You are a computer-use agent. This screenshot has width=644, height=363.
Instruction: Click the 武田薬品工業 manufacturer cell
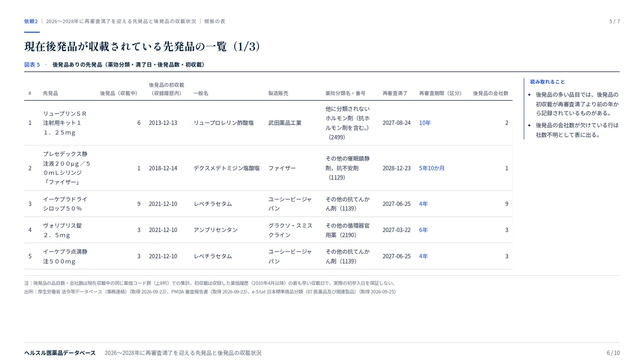285,123
